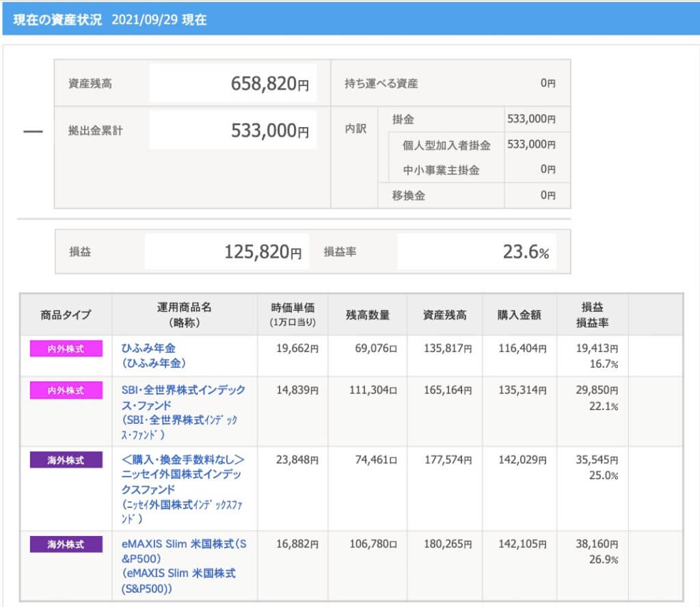
Task: Click the 運用商品名(略称) column header
Action: click(184, 314)
